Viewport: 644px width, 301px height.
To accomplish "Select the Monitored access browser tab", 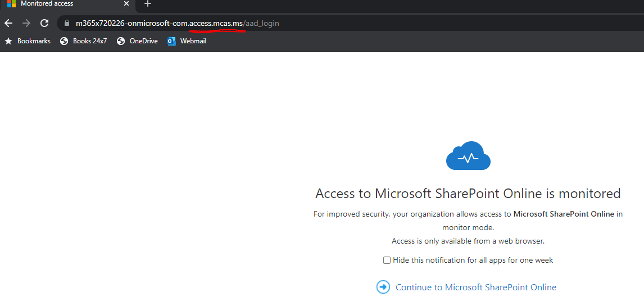I will click(68, 4).
